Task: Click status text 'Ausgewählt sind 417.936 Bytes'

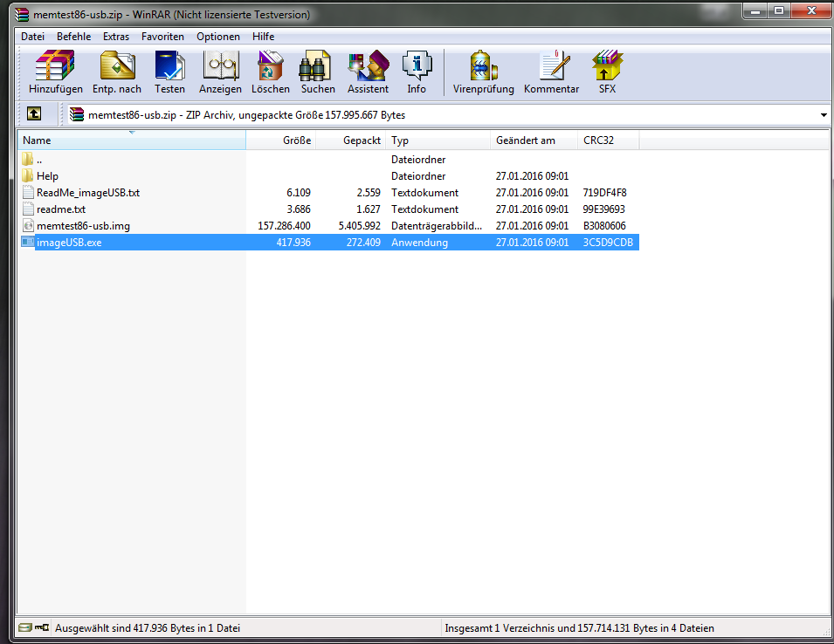Action: coord(148,628)
